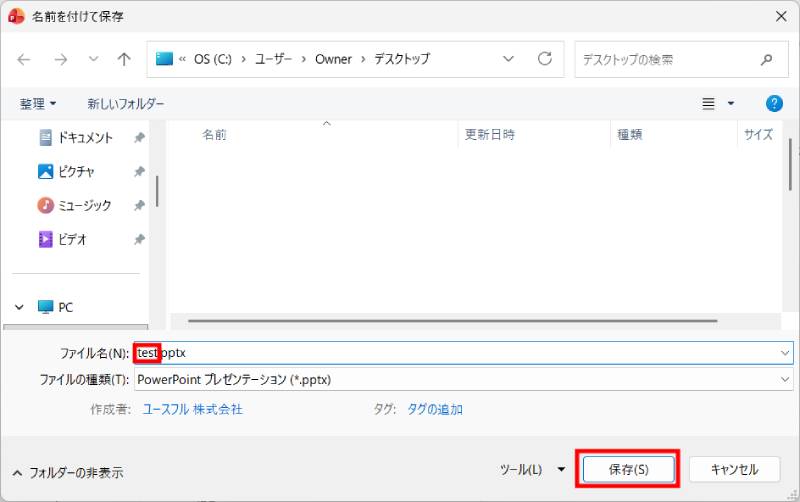Screen dimensions: 800x502
Task: Click the horizontal scrollbar of the file list
Action: [453, 321]
